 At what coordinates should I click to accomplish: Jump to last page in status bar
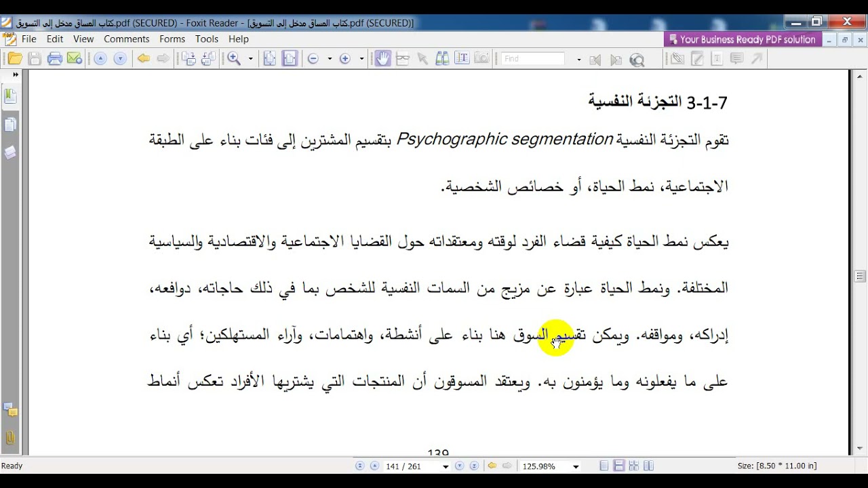click(474, 466)
